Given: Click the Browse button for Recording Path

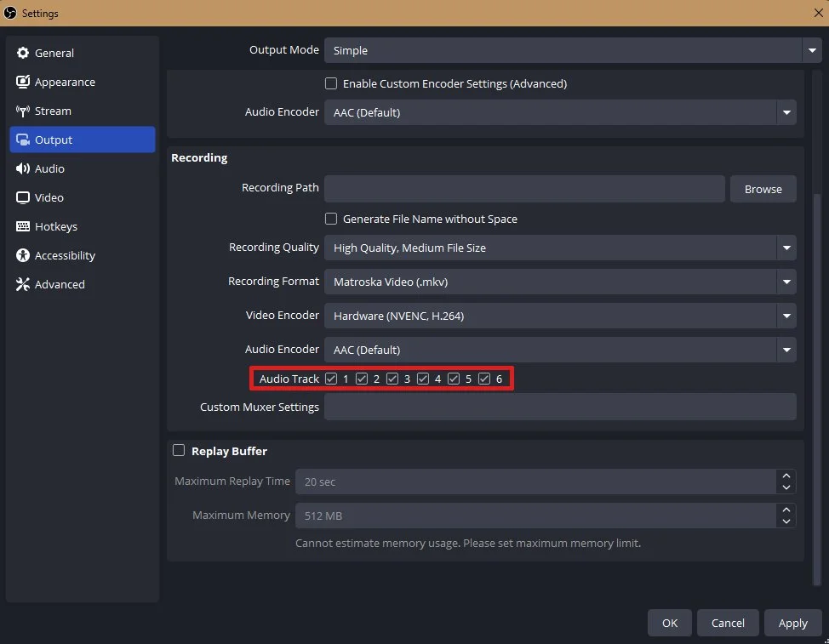Looking at the screenshot, I should click(x=763, y=189).
